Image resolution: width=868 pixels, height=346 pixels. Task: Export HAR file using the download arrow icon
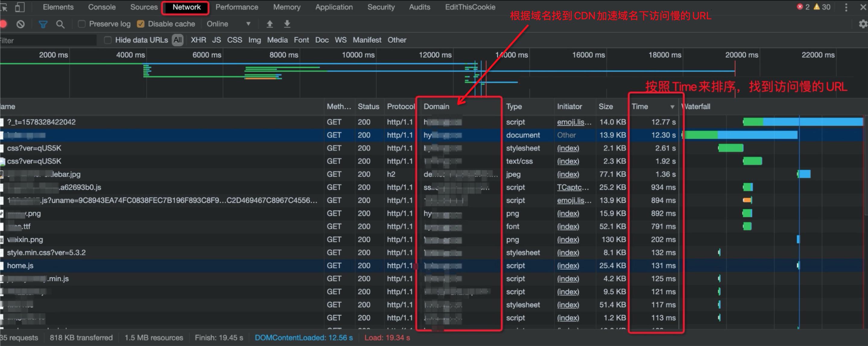point(287,24)
